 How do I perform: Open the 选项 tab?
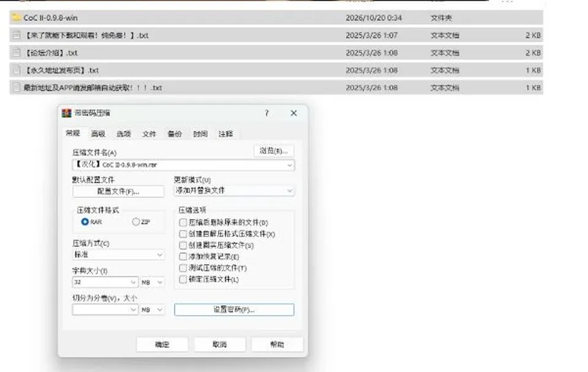(123, 134)
